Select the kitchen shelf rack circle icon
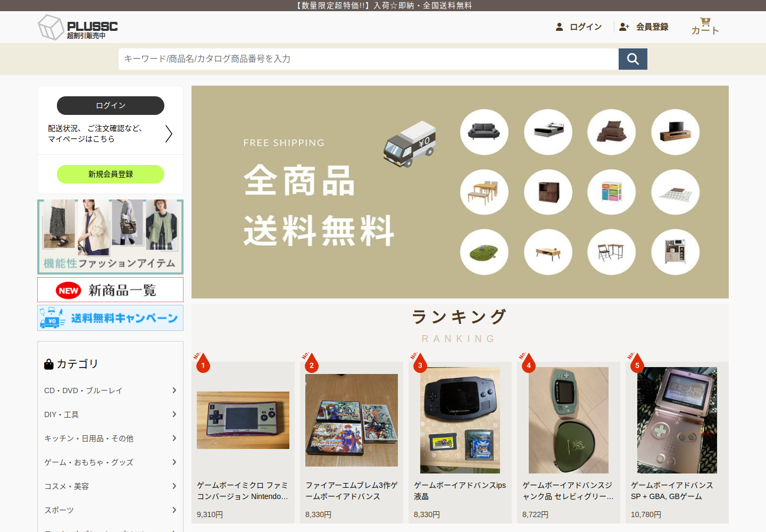766x532 pixels. point(676,252)
